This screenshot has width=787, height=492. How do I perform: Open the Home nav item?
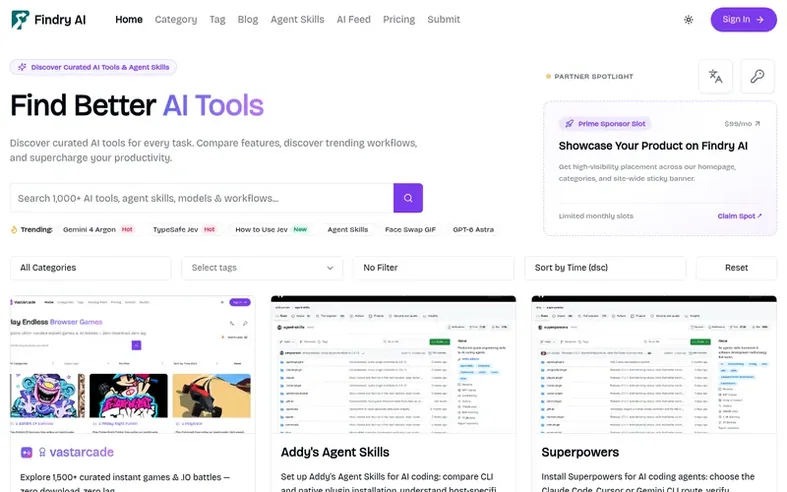click(129, 20)
